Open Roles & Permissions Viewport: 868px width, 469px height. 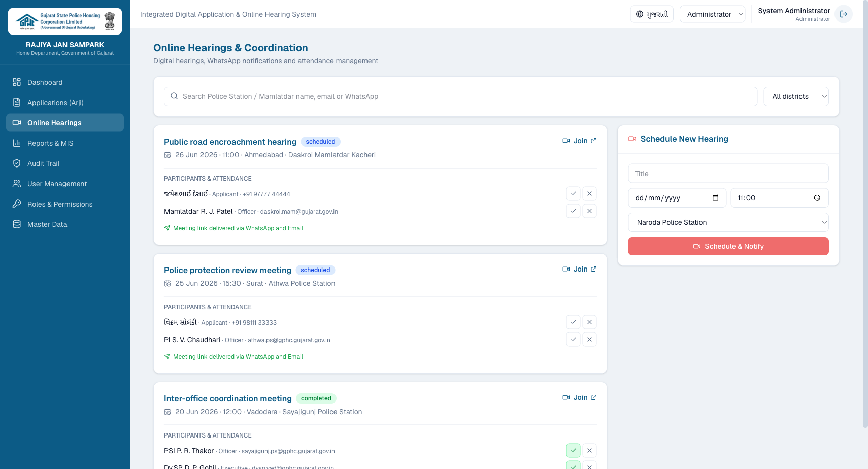coord(65,204)
